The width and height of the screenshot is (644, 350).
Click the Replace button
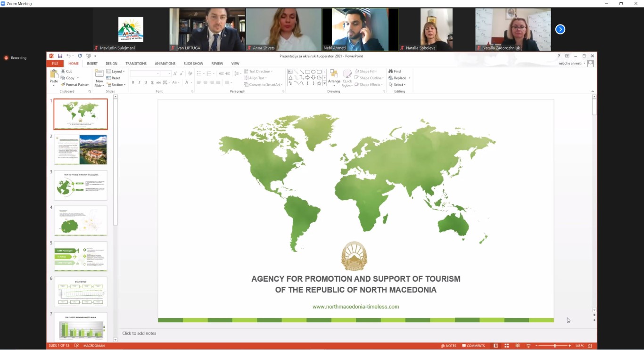397,78
